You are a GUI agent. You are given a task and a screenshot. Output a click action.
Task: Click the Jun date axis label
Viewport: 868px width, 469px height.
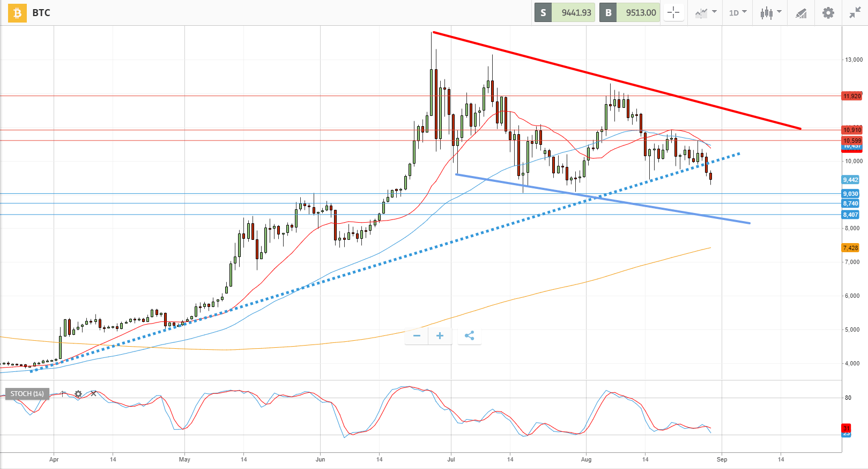coord(321,459)
